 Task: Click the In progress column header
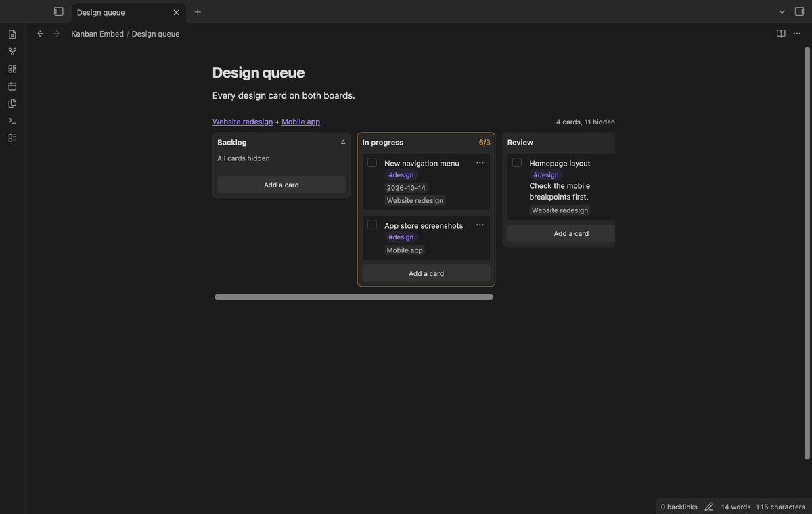382,143
